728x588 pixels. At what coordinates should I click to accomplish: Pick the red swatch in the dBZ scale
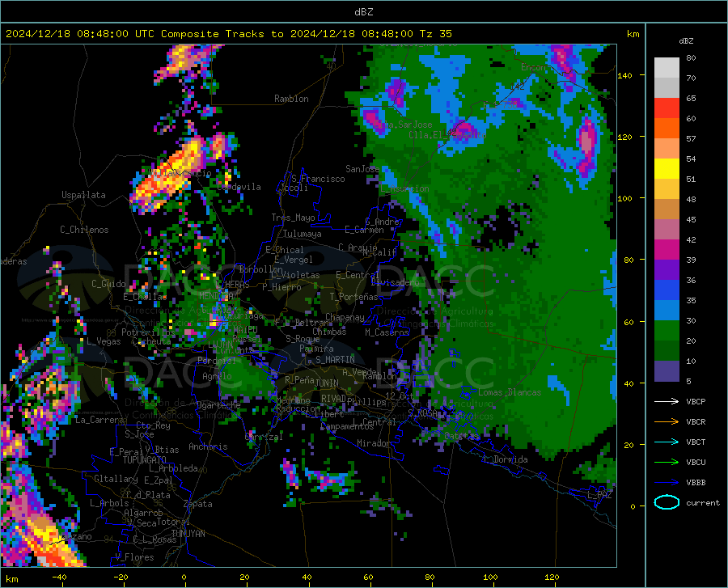tap(667, 108)
